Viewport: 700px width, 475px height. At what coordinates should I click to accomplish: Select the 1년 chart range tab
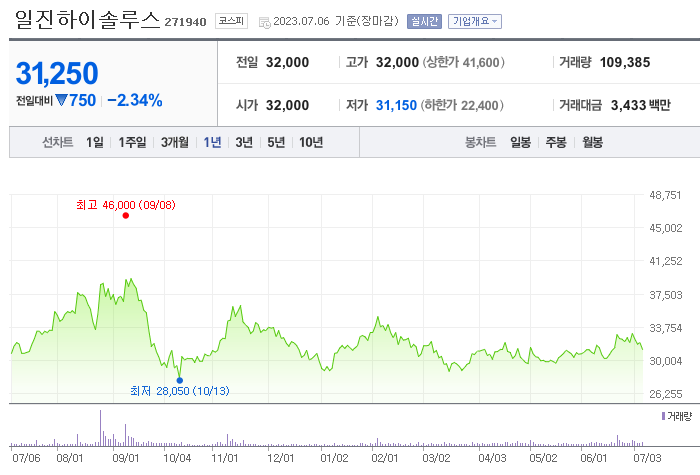[x=212, y=142]
